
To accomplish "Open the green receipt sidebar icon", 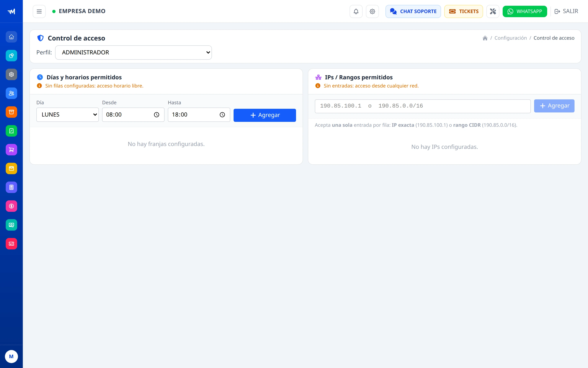I will tap(11, 131).
